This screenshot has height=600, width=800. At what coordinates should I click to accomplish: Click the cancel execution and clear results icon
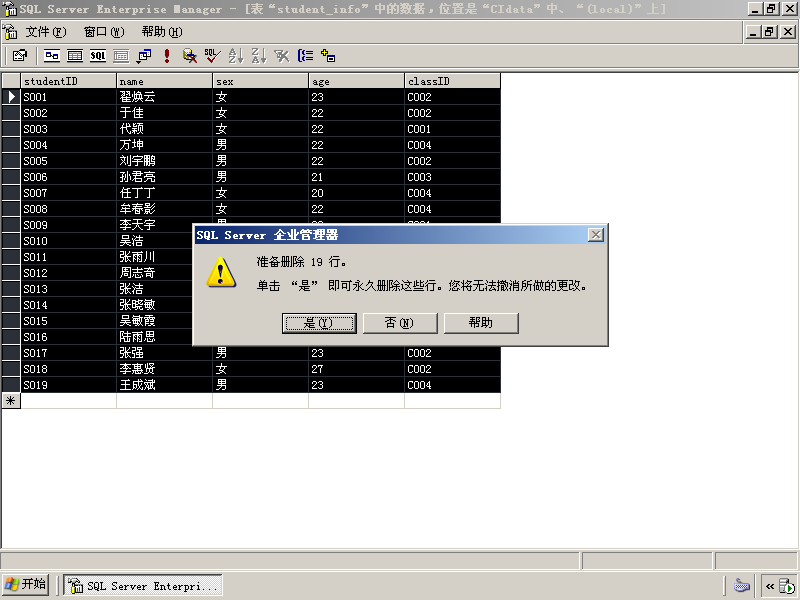point(190,56)
